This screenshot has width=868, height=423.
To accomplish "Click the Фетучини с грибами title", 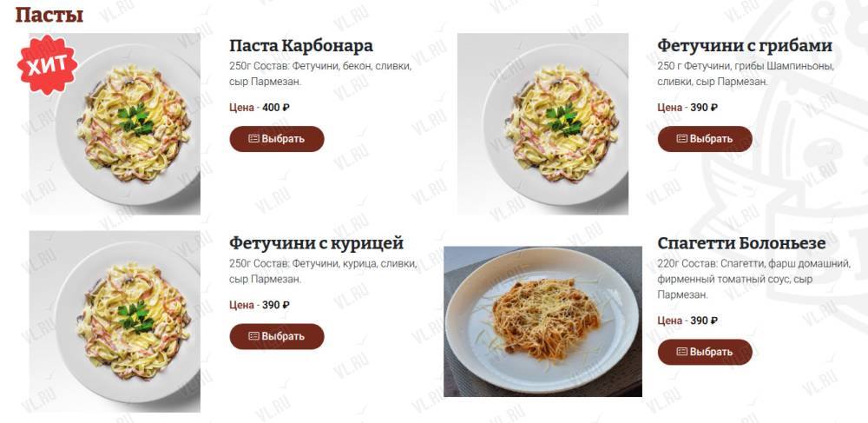I will (745, 45).
